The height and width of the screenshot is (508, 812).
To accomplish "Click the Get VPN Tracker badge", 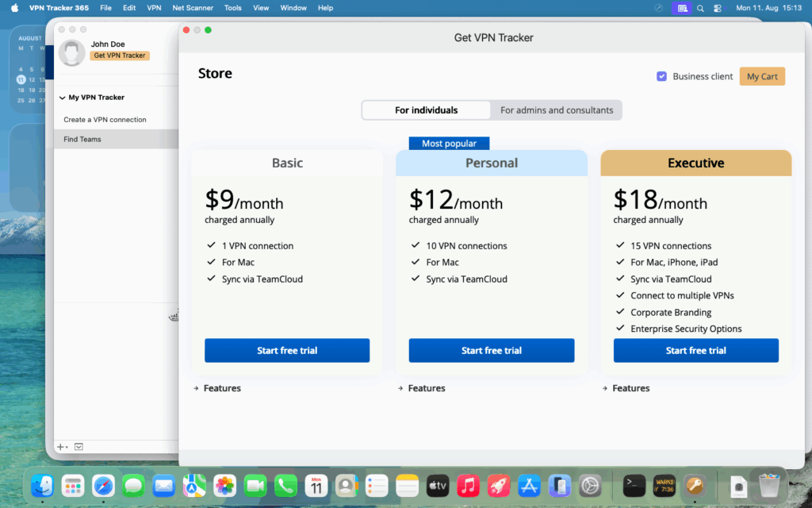I will 120,56.
